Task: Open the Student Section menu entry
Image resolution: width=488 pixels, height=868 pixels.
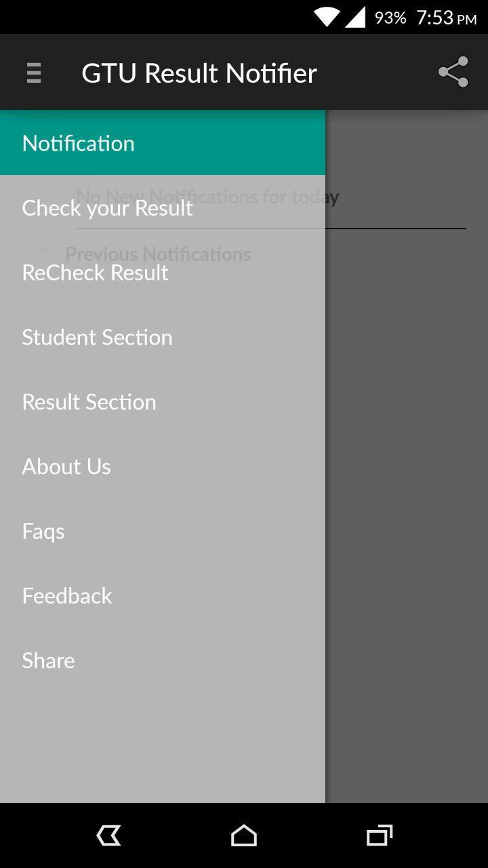Action: [97, 337]
